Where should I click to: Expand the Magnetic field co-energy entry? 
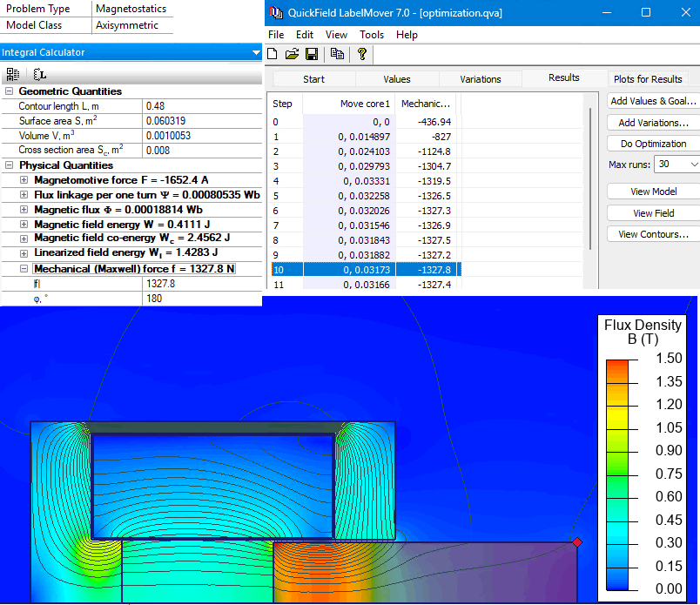(24, 239)
